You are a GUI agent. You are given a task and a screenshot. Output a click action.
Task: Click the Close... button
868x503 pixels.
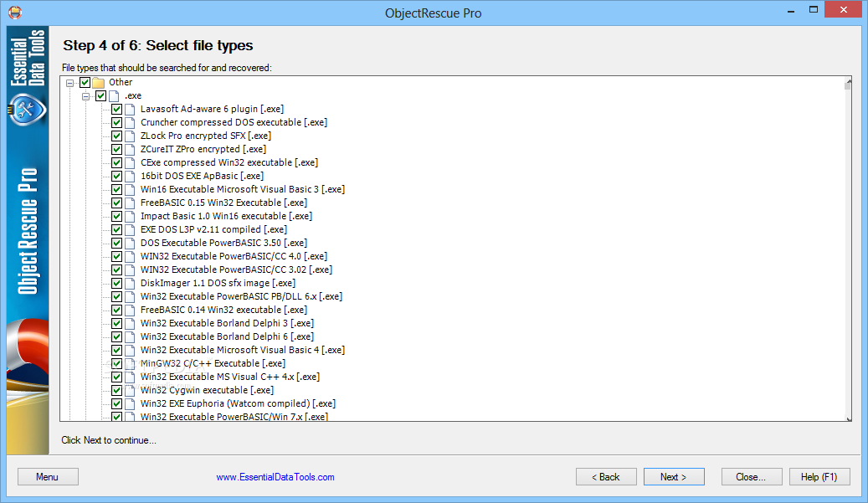coord(751,477)
